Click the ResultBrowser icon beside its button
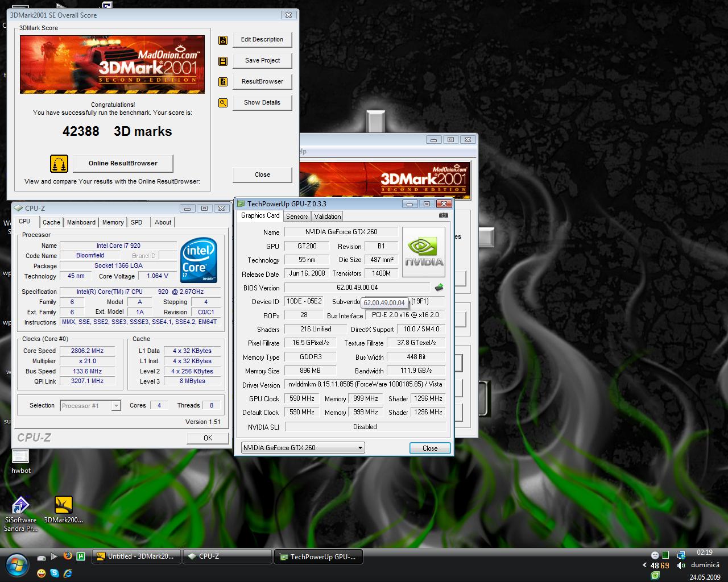728x582 pixels. (x=223, y=82)
